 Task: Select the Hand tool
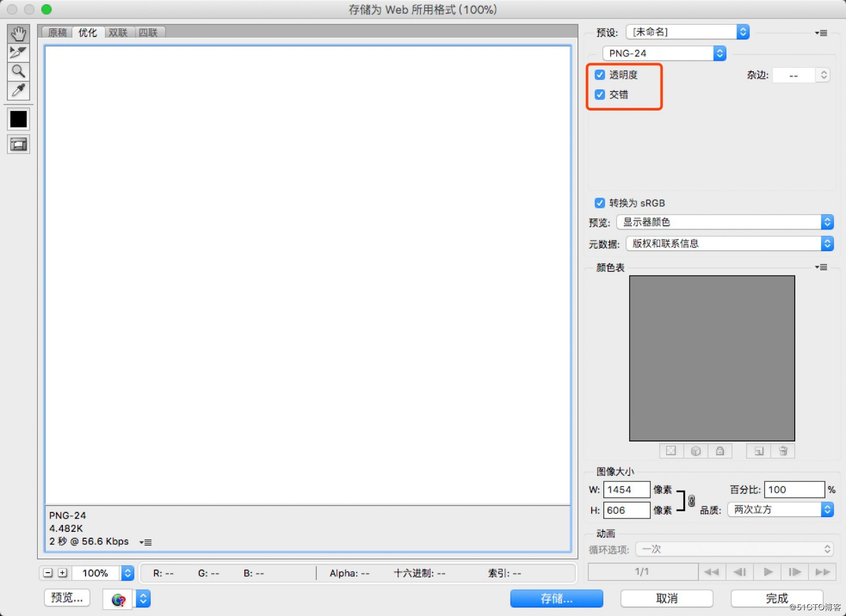[19, 34]
